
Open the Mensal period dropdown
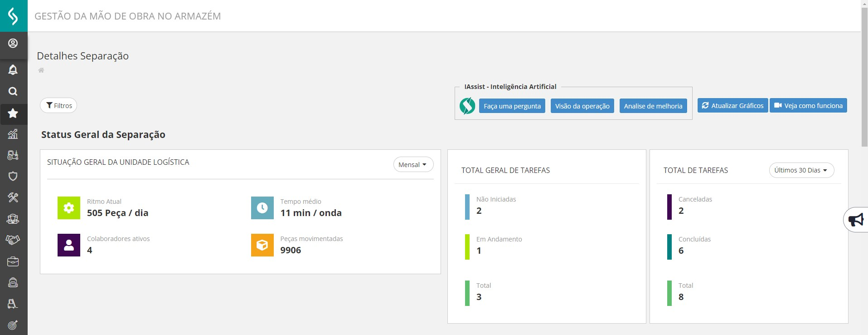click(x=413, y=165)
